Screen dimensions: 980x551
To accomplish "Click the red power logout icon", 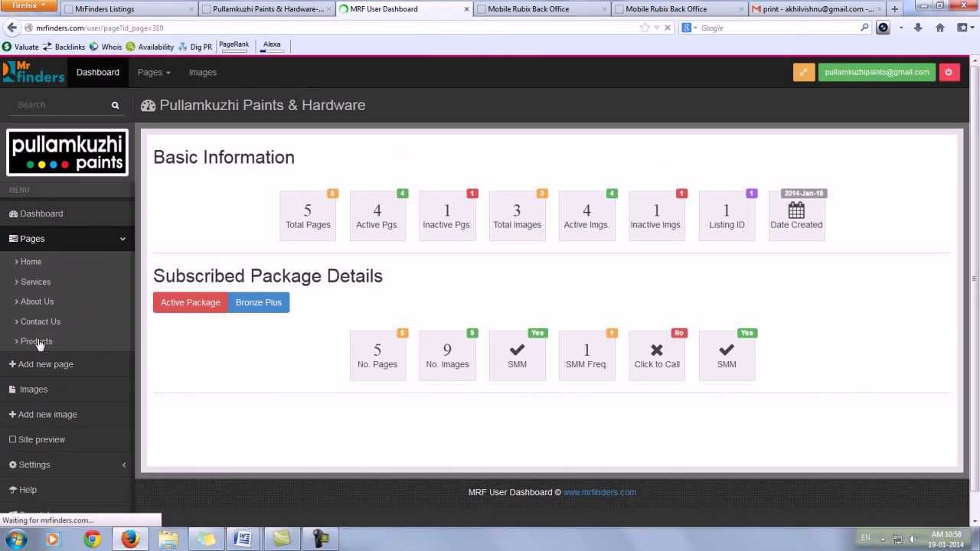I will pyautogui.click(x=948, y=72).
